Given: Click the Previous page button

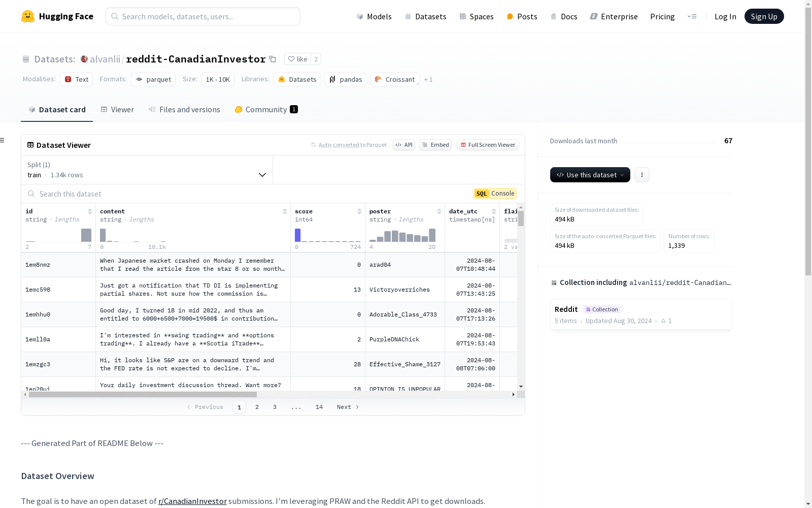Looking at the screenshot, I should [x=205, y=407].
